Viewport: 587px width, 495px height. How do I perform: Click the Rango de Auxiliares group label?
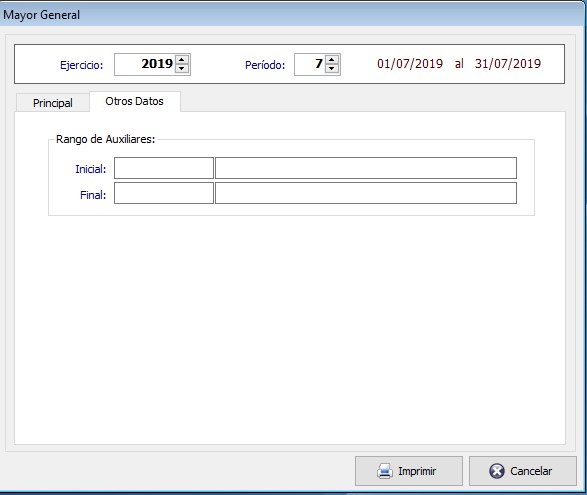(106, 139)
